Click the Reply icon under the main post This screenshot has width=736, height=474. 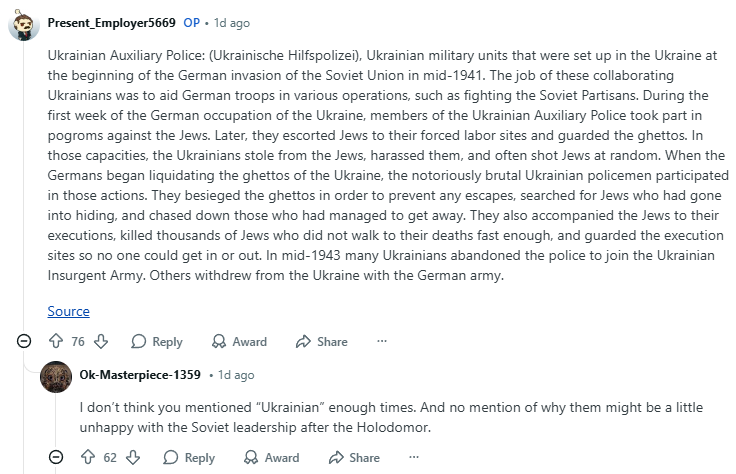[139, 341]
